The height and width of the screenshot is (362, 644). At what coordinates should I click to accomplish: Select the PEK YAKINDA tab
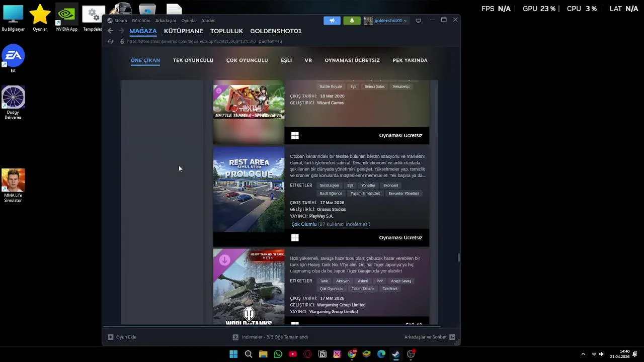pyautogui.click(x=410, y=60)
